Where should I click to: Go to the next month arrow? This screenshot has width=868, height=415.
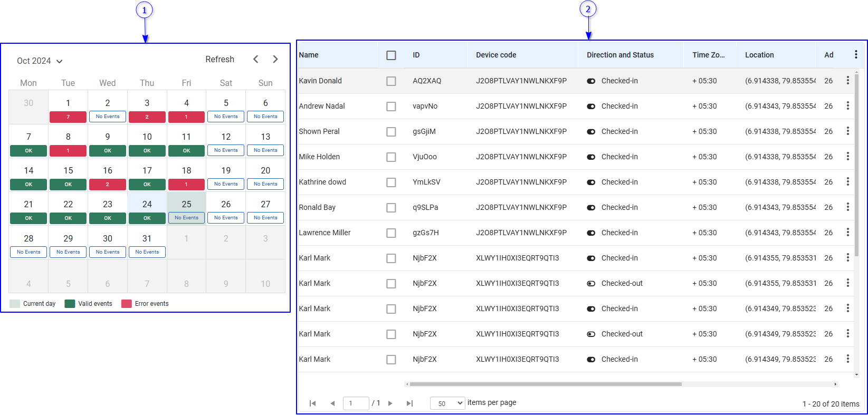click(275, 59)
